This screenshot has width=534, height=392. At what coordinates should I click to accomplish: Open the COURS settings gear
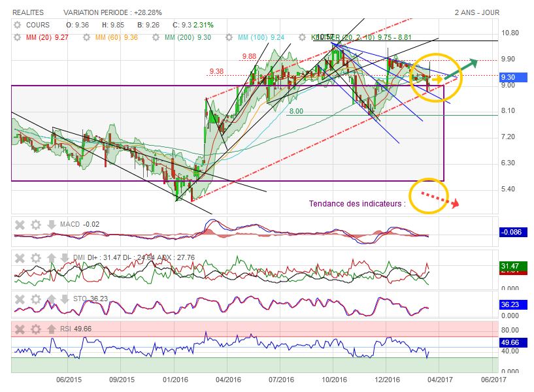17,25
